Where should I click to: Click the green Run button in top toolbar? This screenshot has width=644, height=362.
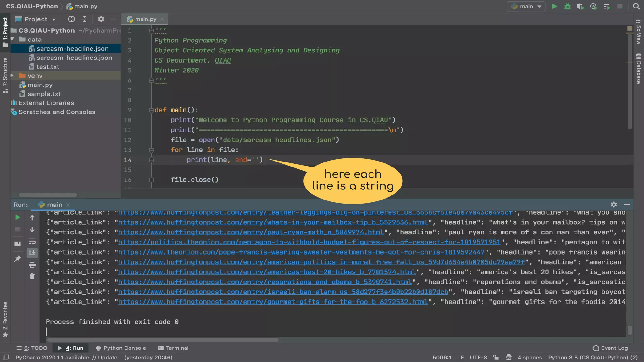tap(555, 6)
